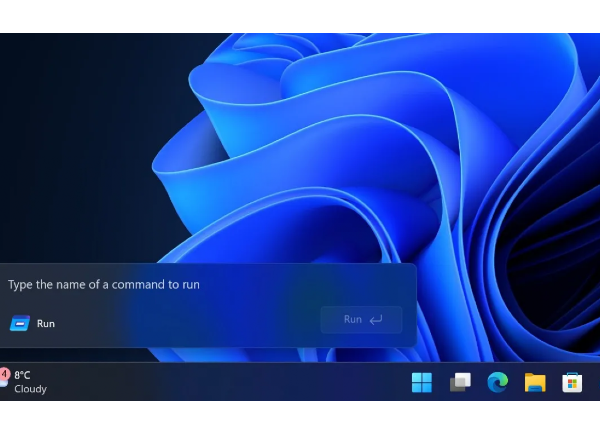Open File Explorer from the taskbar

click(x=535, y=382)
